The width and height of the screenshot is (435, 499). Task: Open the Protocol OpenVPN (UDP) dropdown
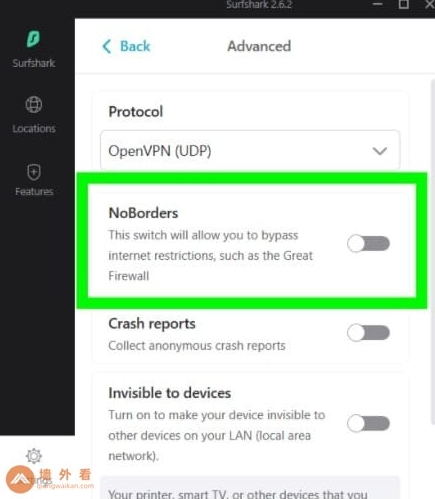click(x=250, y=151)
